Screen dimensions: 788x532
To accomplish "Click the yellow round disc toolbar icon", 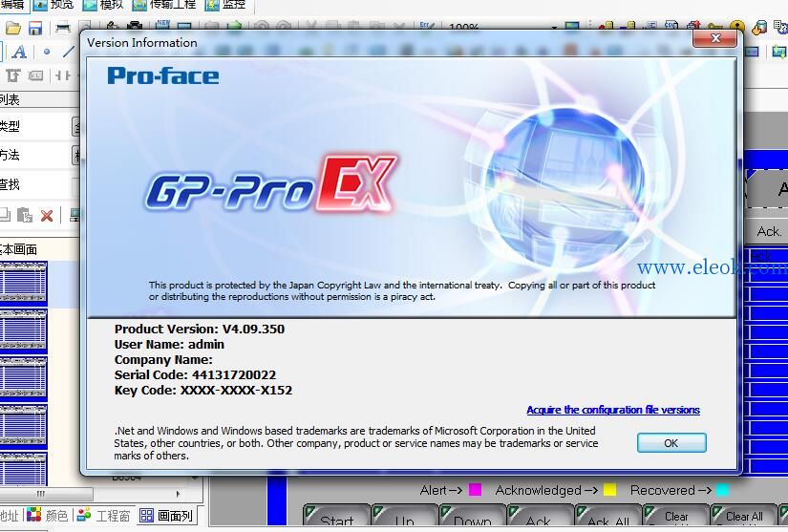I will (736, 26).
